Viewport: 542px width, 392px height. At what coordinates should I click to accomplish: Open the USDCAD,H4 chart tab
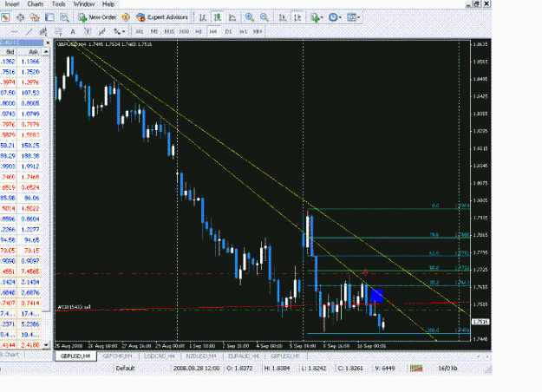tap(160, 356)
